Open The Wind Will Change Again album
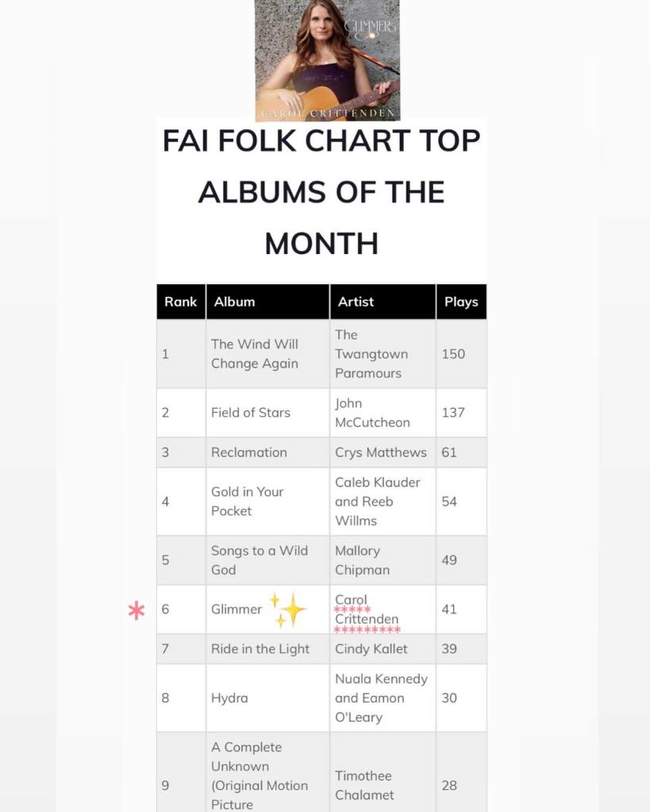The width and height of the screenshot is (650, 812). coord(254,354)
